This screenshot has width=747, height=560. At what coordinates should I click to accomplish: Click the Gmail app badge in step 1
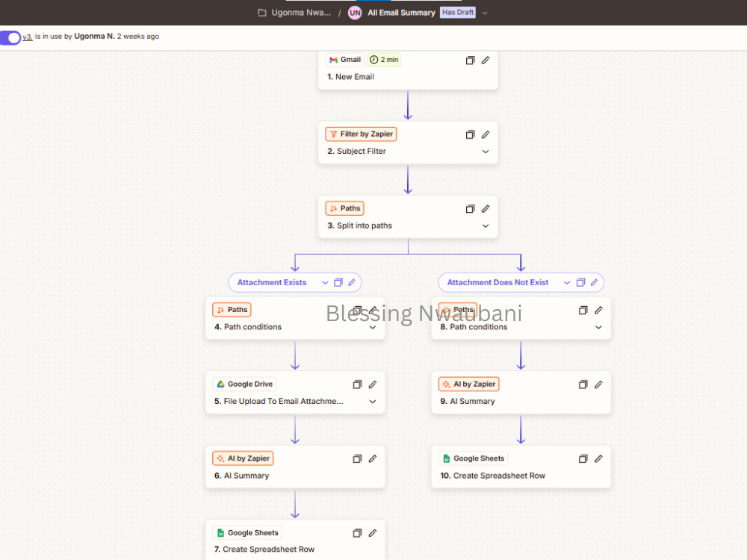(345, 60)
